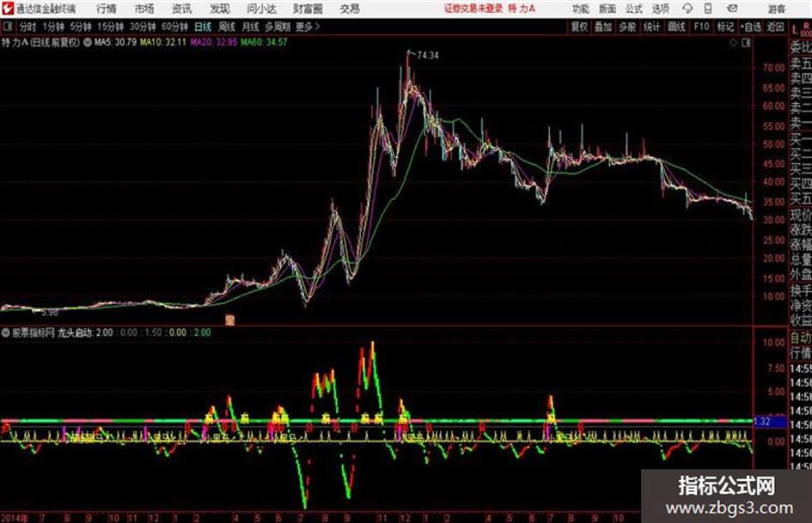
Task: Click the 自选 watchlist button
Action: (x=751, y=27)
